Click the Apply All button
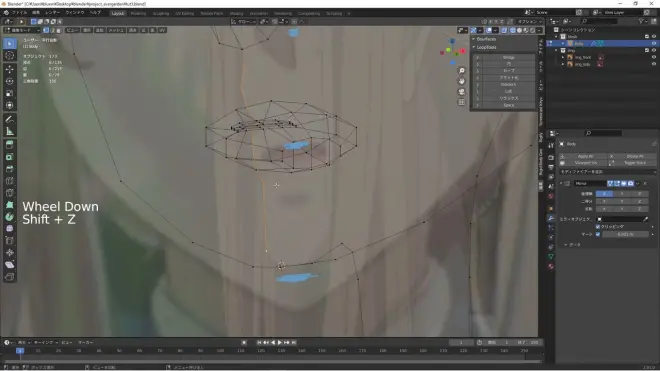This screenshot has height=371, width=660. point(585,156)
